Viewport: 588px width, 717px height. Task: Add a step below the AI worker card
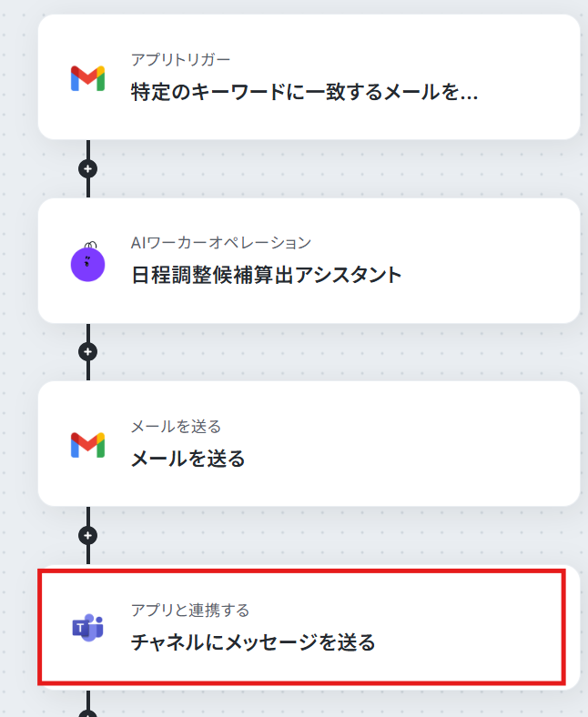tap(87, 352)
